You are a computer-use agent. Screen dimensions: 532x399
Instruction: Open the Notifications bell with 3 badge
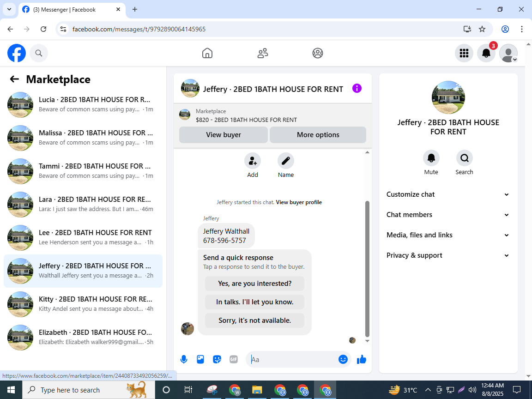point(486,53)
